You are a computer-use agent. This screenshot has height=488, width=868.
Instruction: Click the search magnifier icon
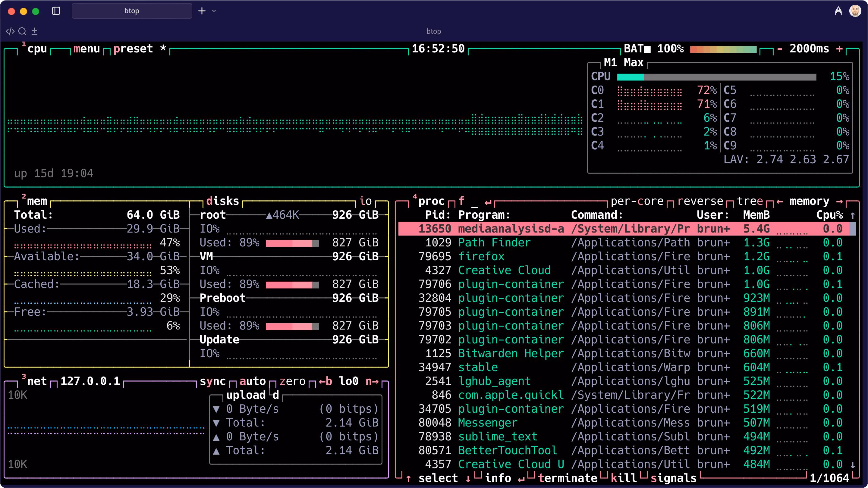point(22,31)
